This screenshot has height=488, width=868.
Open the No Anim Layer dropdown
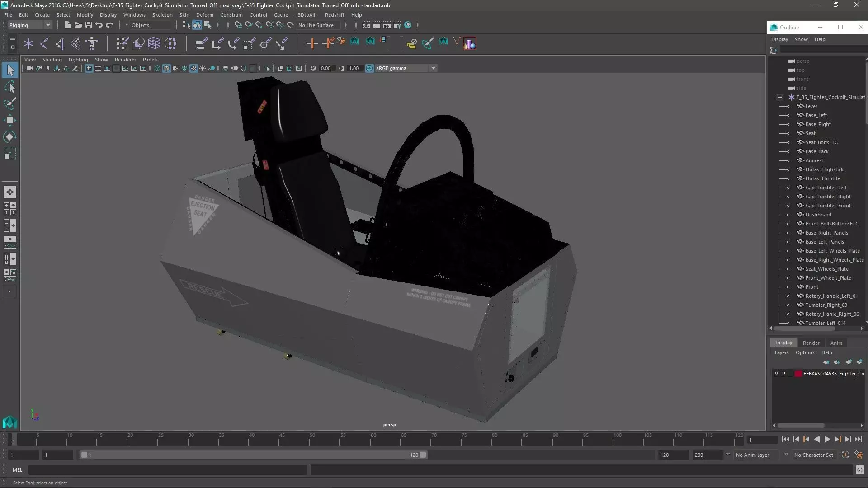click(x=756, y=455)
